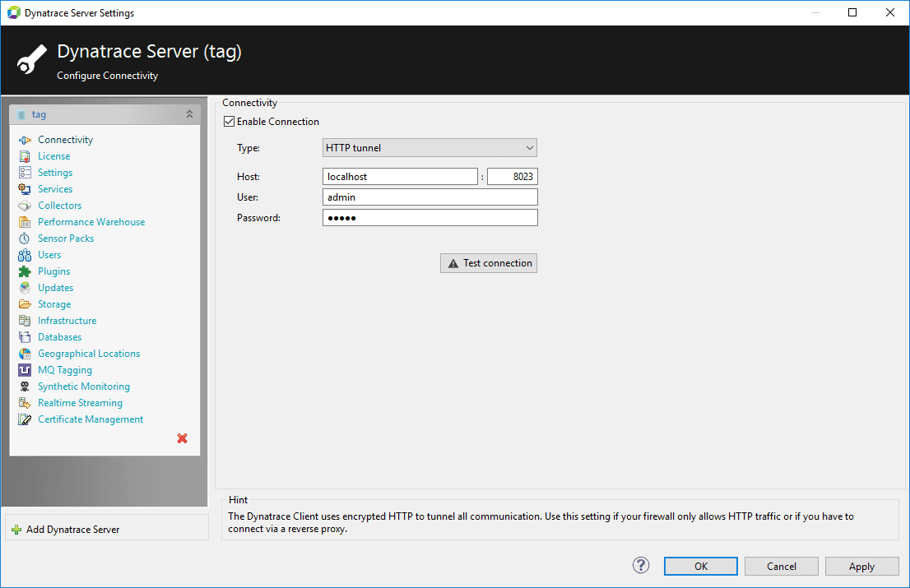Viewport: 910px width, 588px height.
Task: Click the Test connection button
Action: (x=489, y=263)
